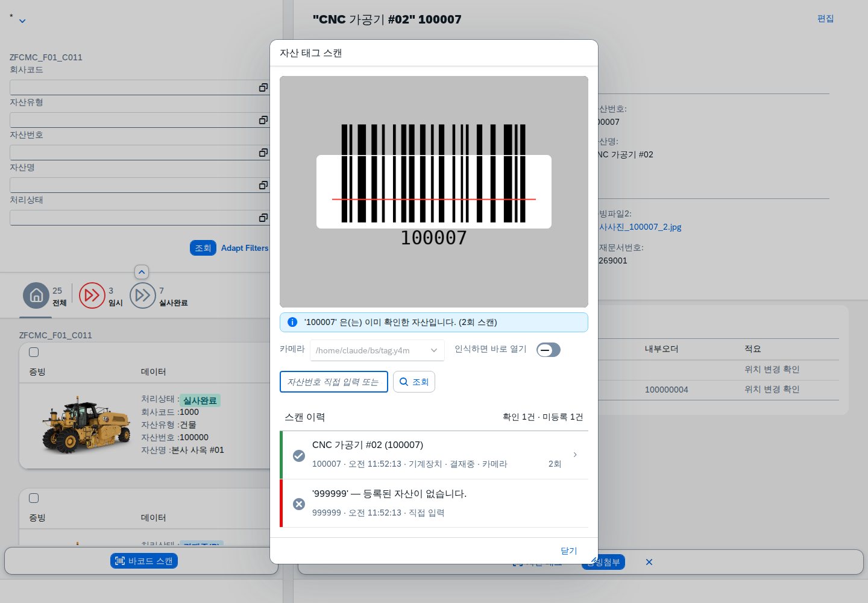Viewport: 868px width, 603px height.
Task: Click the 자산번호 직접 입력 field
Action: [x=334, y=382]
